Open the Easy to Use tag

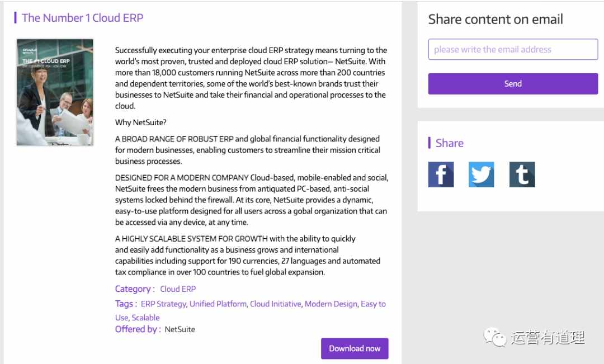pyautogui.click(x=373, y=304)
